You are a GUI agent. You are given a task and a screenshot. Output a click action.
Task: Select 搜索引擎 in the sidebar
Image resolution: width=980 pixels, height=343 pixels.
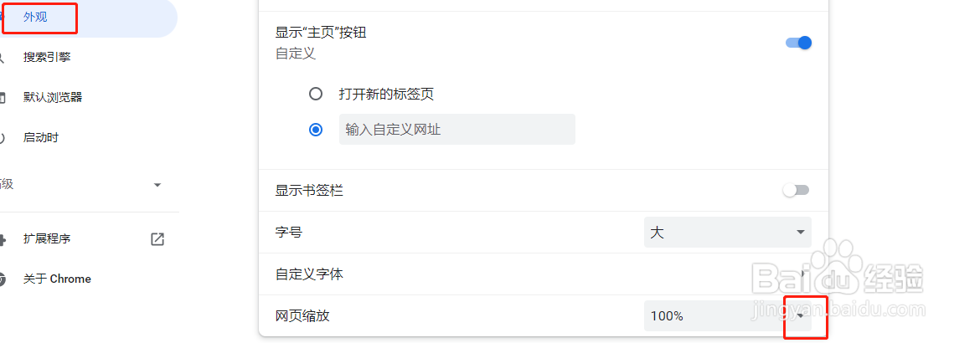[47, 58]
